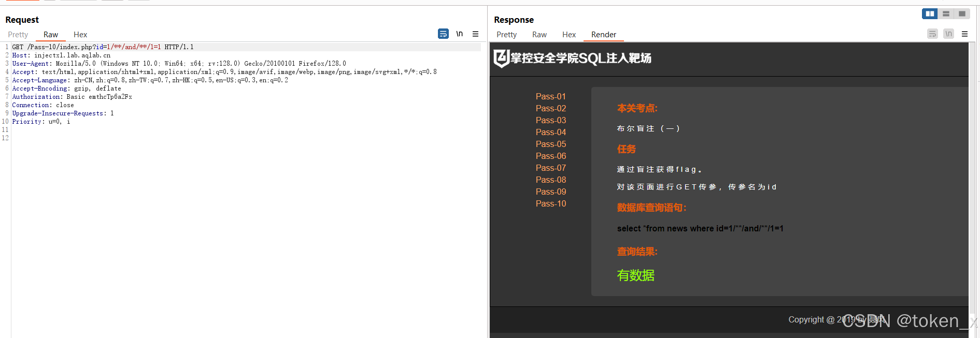Image resolution: width=980 pixels, height=338 pixels.
Task: Open the Pass-09 link
Action: coord(551,192)
